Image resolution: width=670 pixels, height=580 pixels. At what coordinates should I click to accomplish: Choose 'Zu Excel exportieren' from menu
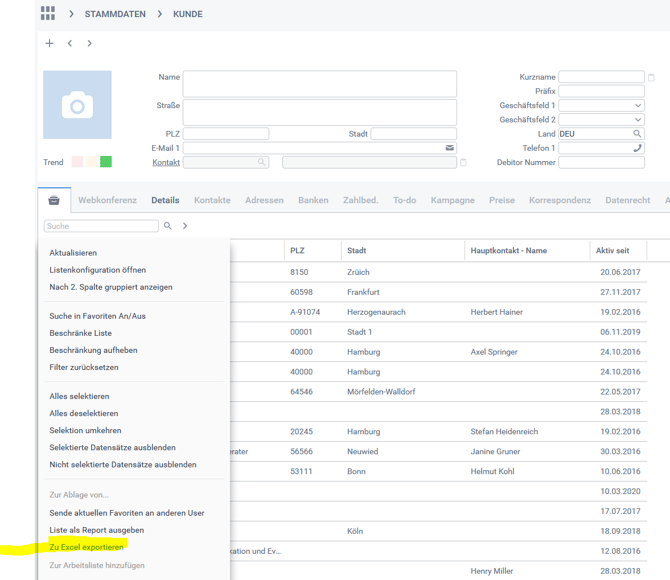pos(87,547)
